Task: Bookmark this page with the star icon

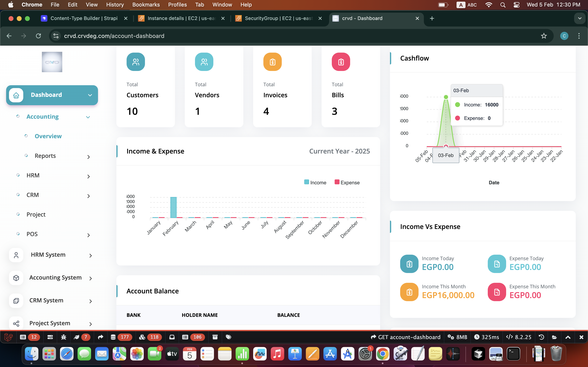Action: point(544,36)
